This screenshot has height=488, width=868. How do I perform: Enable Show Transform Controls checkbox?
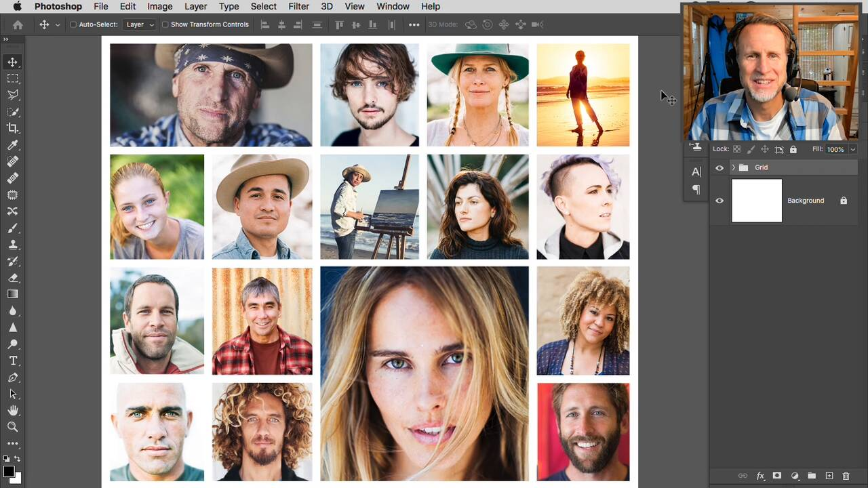165,24
